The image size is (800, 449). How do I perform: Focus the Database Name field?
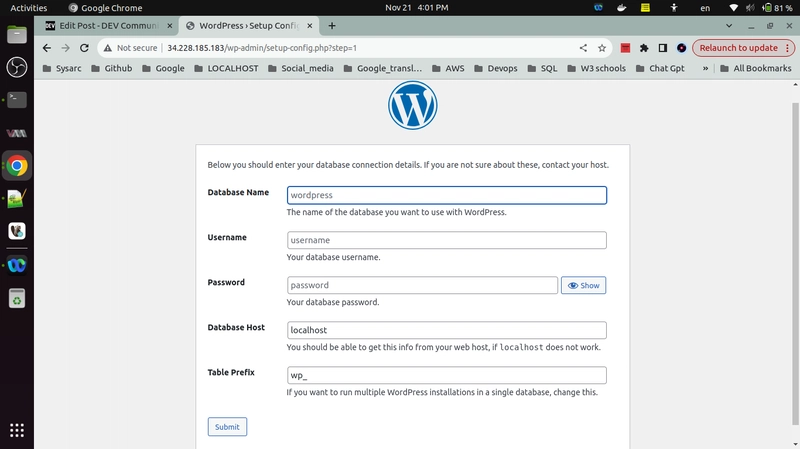tap(446, 195)
